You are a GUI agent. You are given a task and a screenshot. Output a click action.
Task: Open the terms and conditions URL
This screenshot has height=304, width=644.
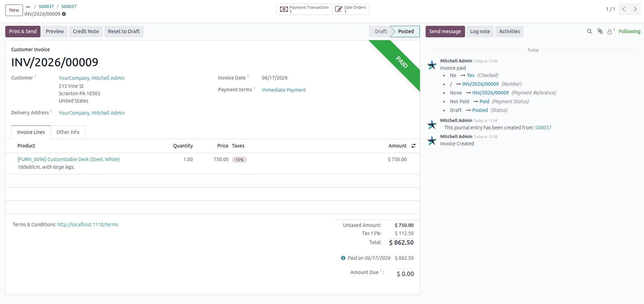(88, 225)
